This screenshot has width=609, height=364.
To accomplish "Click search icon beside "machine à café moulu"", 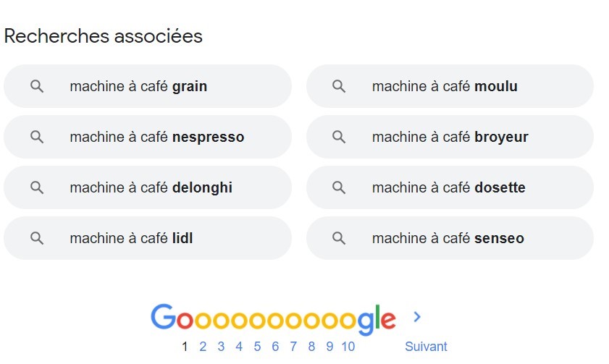I will click(339, 86).
